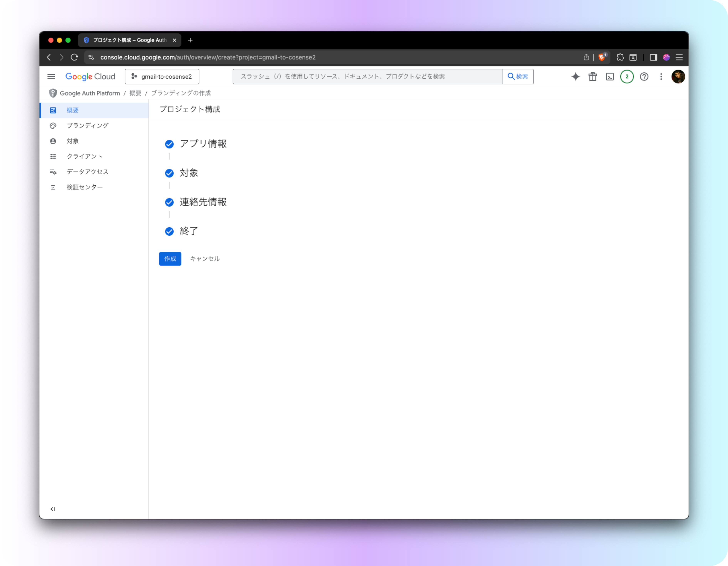Select 検証センター in the sidebar
Image resolution: width=728 pixels, height=566 pixels.
(x=94, y=187)
